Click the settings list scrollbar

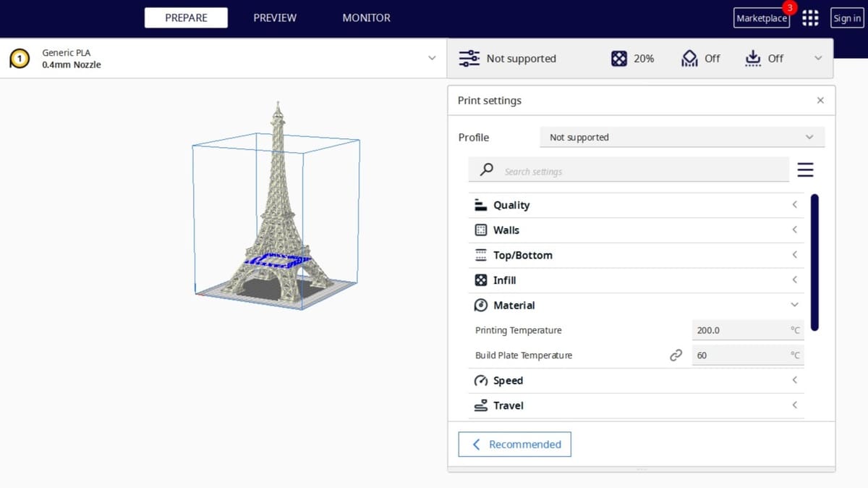click(814, 262)
